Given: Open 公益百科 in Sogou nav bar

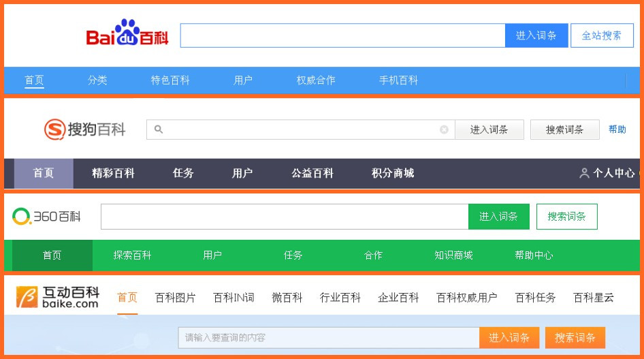Looking at the screenshot, I should (x=312, y=173).
